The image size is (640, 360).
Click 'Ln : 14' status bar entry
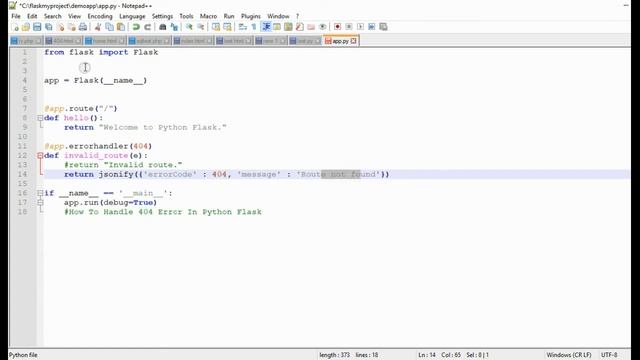pyautogui.click(x=427, y=355)
